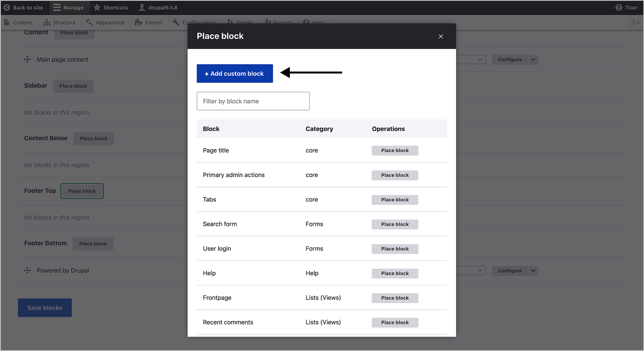
Task: Open region select for Powered by Drupal
Action: click(x=471, y=271)
